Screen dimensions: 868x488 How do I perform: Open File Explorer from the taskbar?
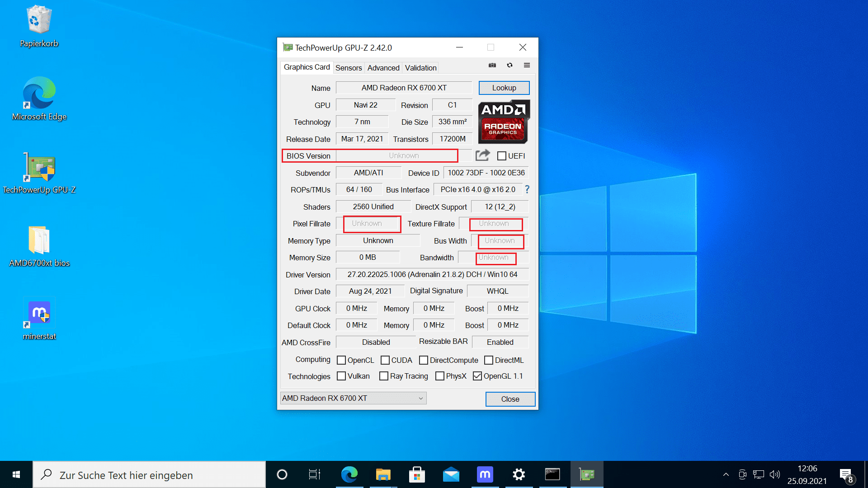point(383,474)
